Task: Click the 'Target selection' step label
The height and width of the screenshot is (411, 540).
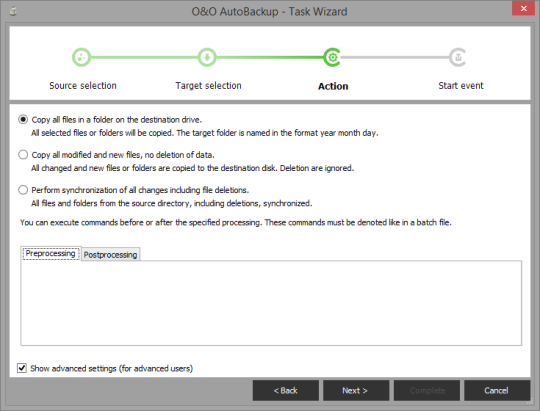Action: tap(208, 85)
